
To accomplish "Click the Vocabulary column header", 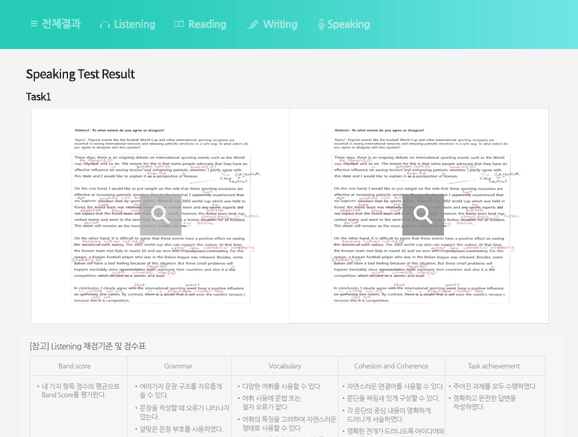I will coord(285,366).
